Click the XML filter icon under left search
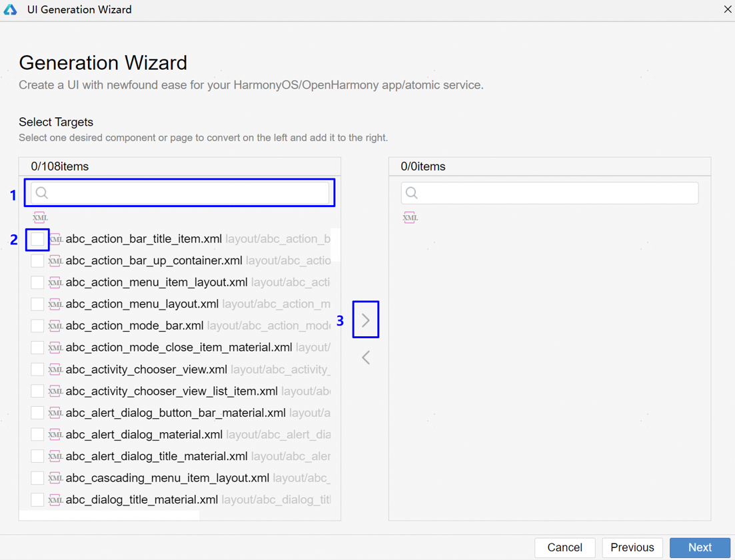 pos(40,218)
